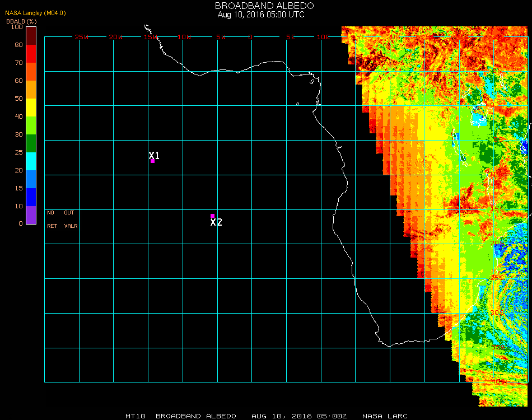Click the '10W' longitude label
Viewport: 532px width, 420px height.
(x=184, y=37)
